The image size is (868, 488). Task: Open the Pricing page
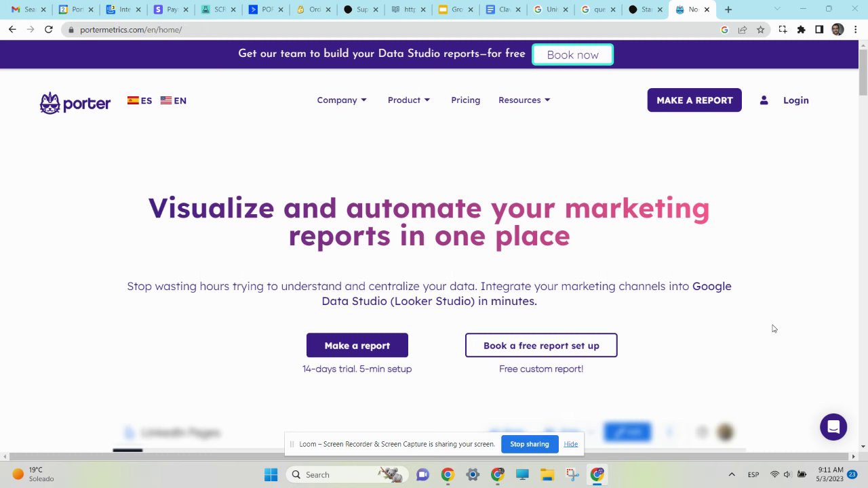point(465,100)
